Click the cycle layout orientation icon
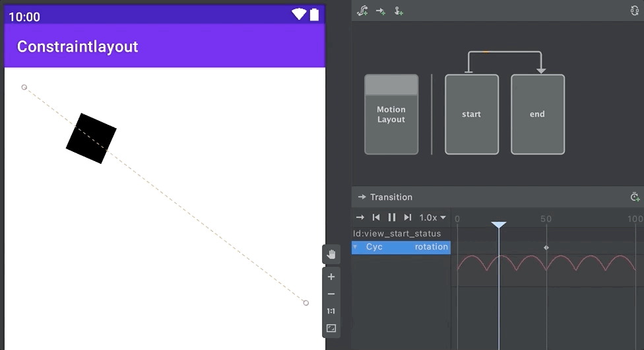Image resolution: width=644 pixels, height=350 pixels. 635,11
